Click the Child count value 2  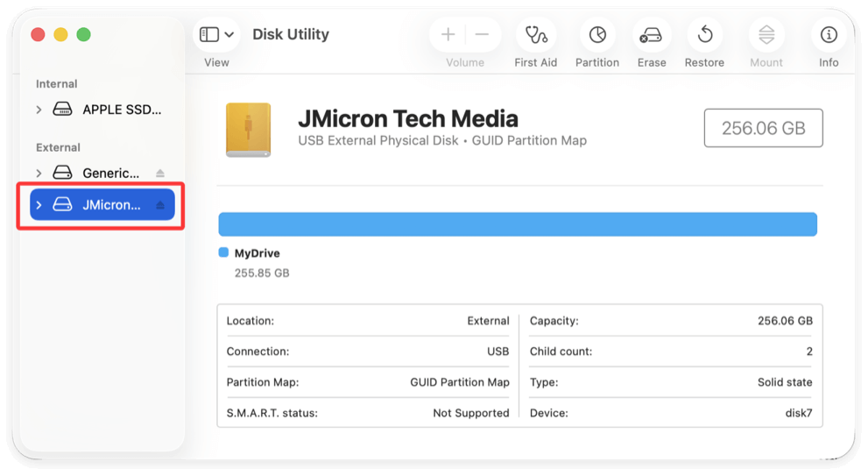click(x=809, y=352)
